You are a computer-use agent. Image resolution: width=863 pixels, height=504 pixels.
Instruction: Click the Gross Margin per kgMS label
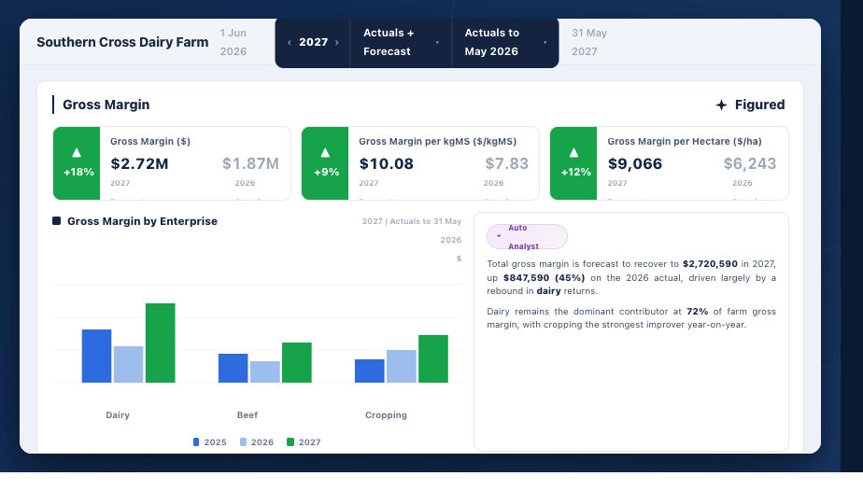437,142
